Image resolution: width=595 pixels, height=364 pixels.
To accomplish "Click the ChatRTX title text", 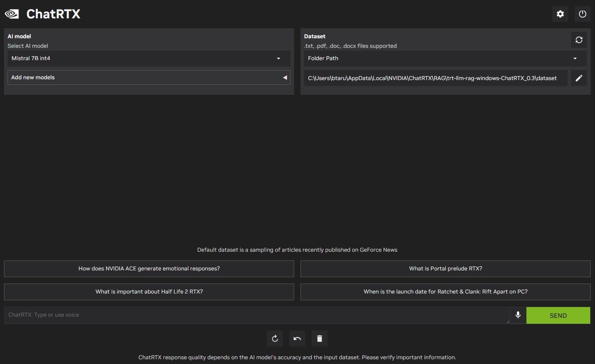I will [x=53, y=14].
